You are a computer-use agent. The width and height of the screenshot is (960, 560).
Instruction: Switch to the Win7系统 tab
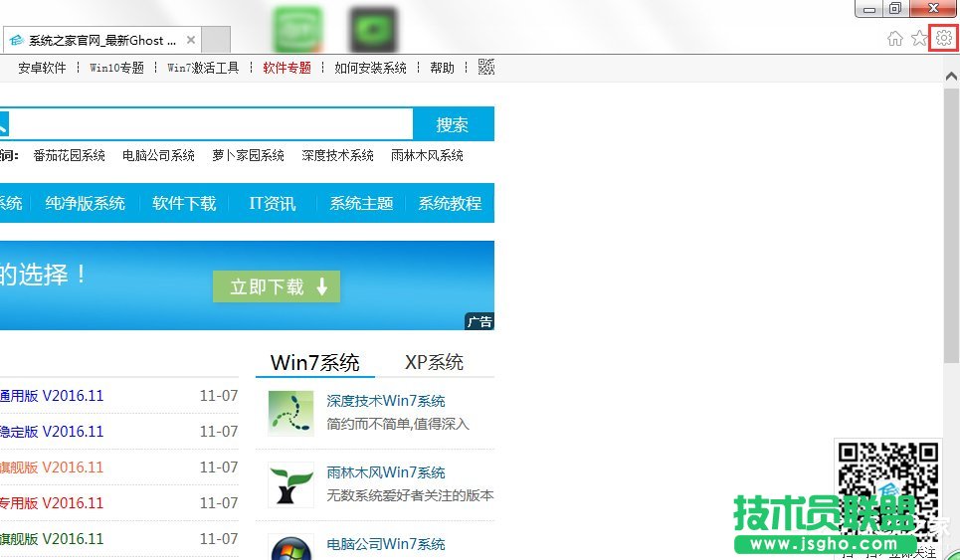(314, 362)
